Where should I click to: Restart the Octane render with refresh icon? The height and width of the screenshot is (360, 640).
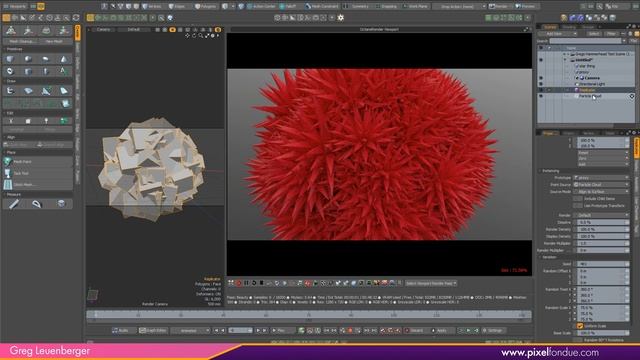(x=254, y=283)
